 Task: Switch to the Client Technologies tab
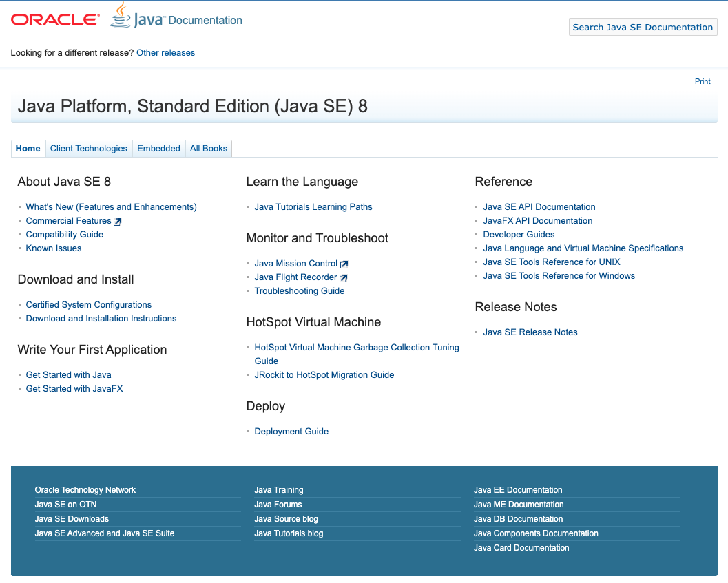[89, 149]
